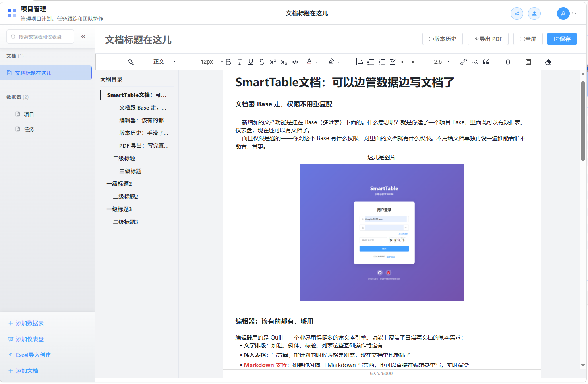Screen dimensions: 588x384
Task: Toggle strikethrough formatting
Action: point(262,62)
